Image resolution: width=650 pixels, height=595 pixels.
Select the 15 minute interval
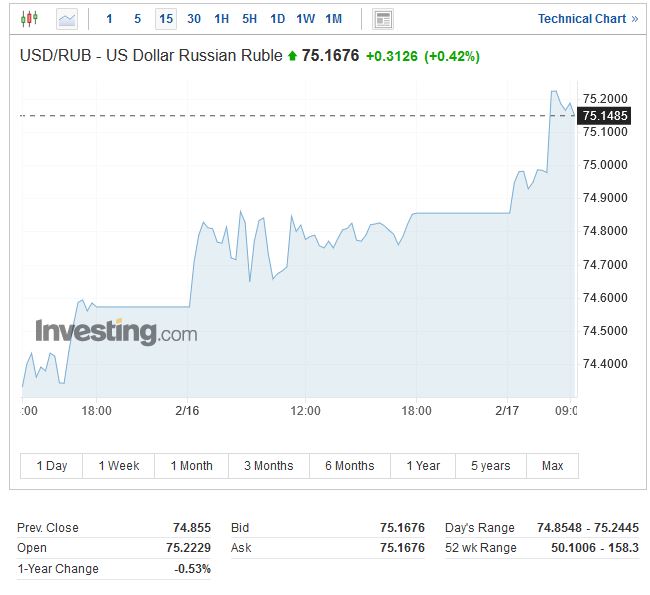(x=166, y=18)
